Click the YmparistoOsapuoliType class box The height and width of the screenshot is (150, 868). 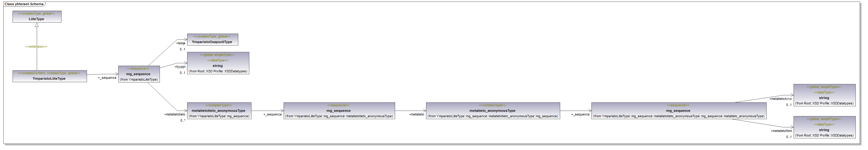coord(212,40)
